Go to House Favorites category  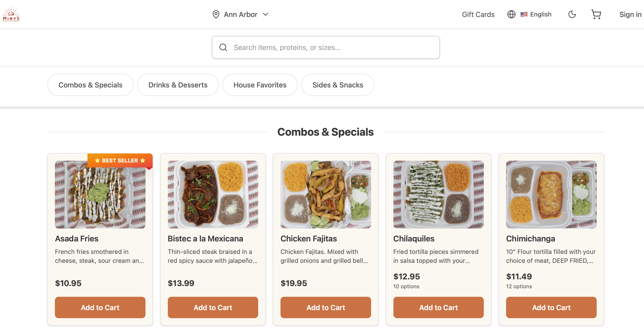[260, 85]
